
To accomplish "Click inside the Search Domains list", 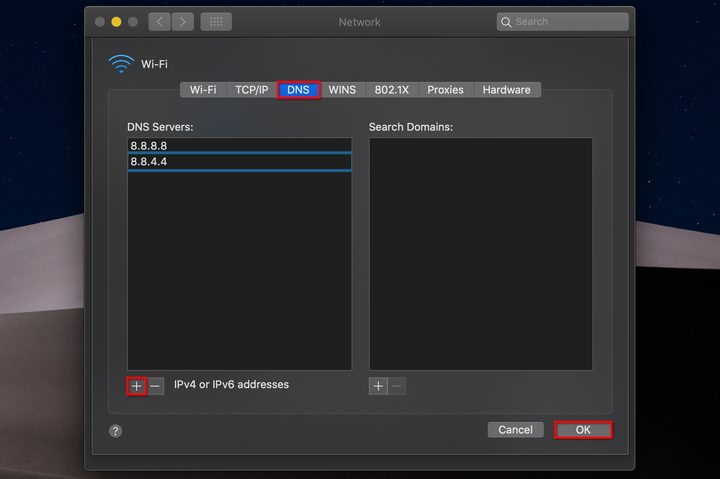I will point(481,254).
